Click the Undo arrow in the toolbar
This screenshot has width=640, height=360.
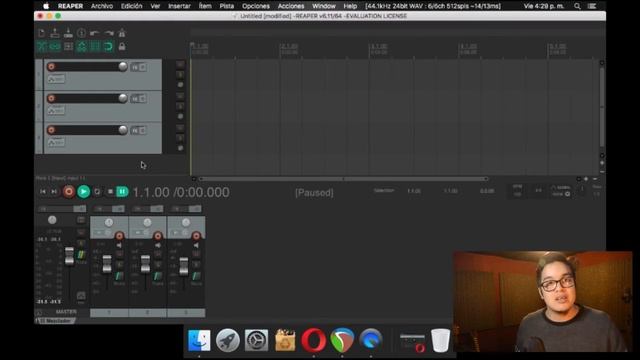(x=95, y=33)
